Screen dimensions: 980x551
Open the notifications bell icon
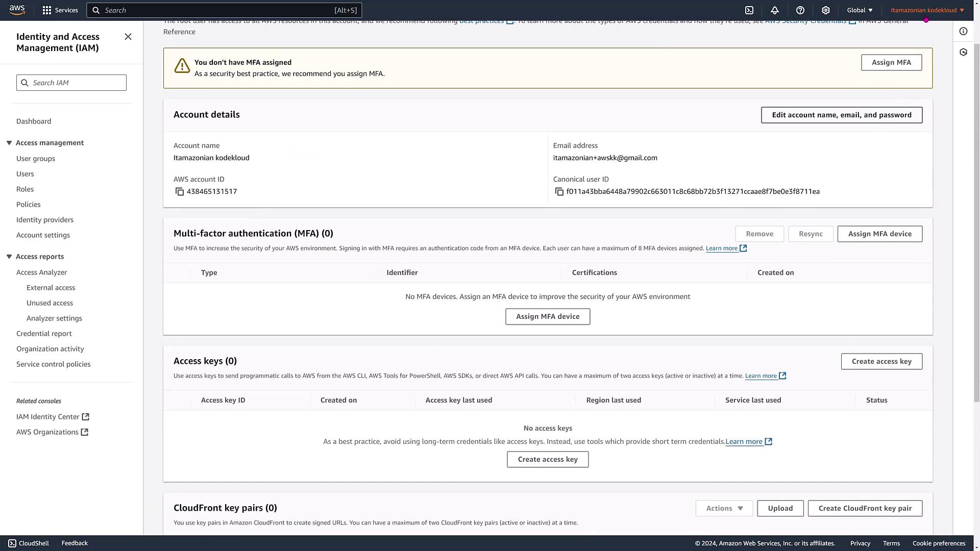pos(775,10)
